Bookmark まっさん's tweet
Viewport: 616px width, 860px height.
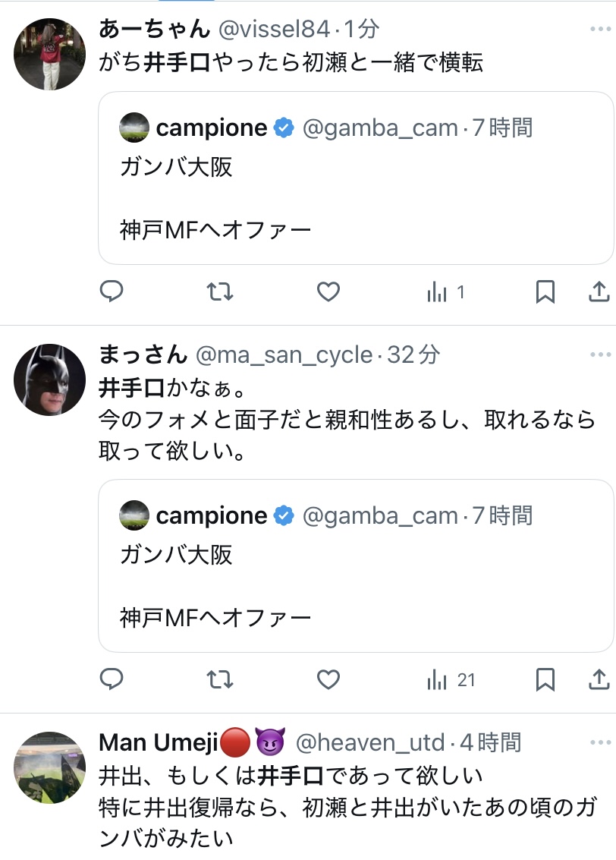(x=545, y=679)
